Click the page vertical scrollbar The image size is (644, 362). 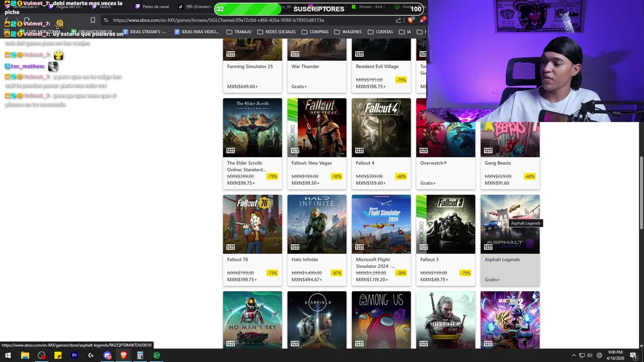click(x=641, y=194)
